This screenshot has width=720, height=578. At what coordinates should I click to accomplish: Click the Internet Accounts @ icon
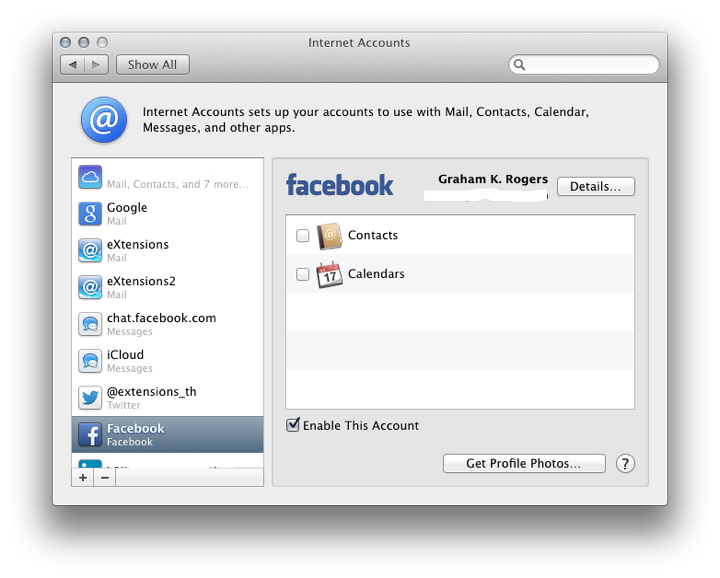point(104,120)
